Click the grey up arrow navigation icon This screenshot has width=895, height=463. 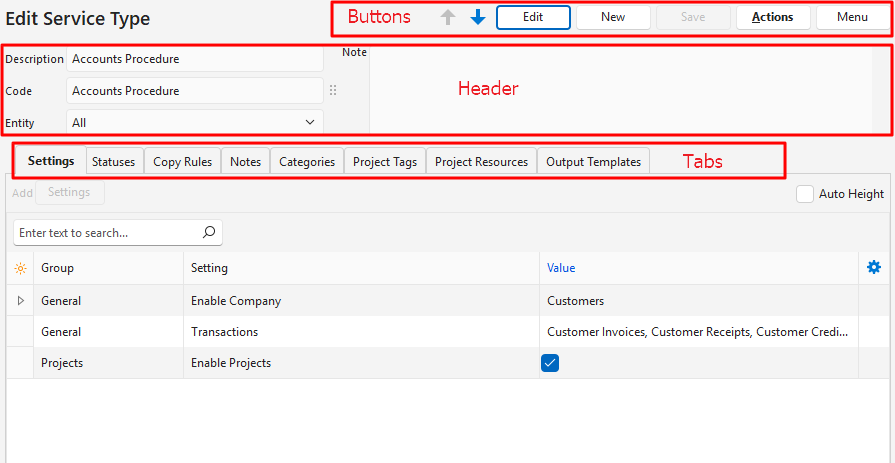point(448,17)
